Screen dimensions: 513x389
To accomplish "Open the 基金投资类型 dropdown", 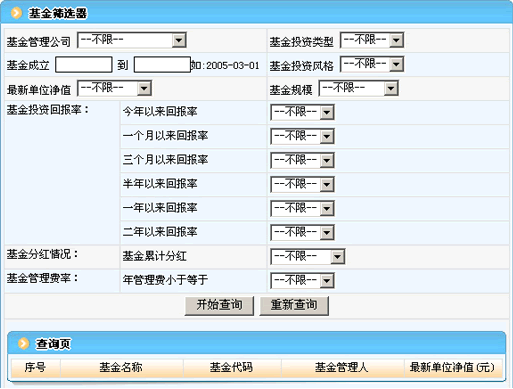I will (x=372, y=40).
